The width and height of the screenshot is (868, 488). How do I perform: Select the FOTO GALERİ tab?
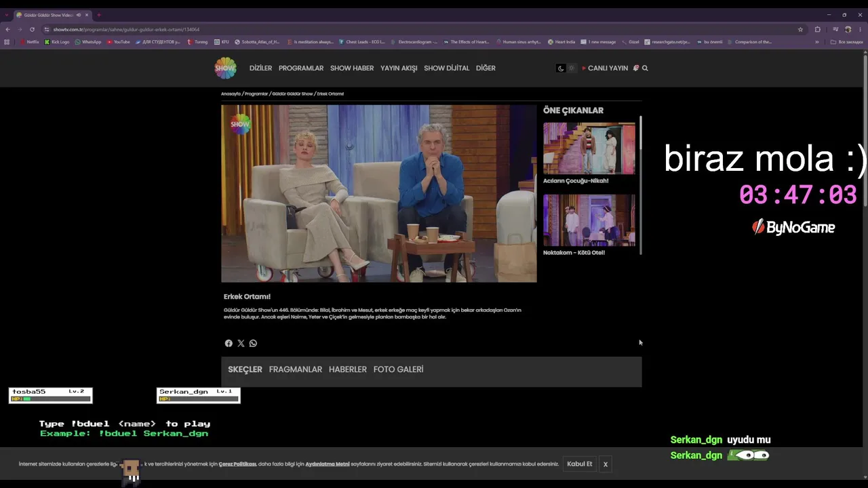[398, 369]
